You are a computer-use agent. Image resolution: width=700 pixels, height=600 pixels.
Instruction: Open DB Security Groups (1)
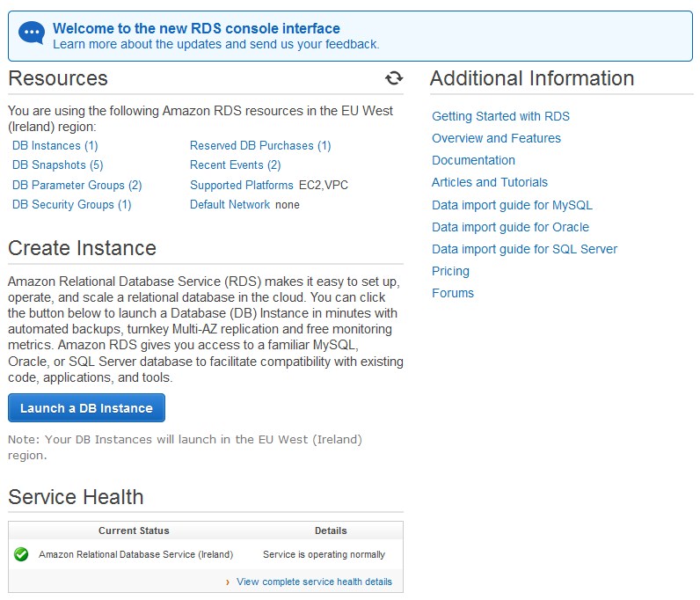tap(71, 205)
